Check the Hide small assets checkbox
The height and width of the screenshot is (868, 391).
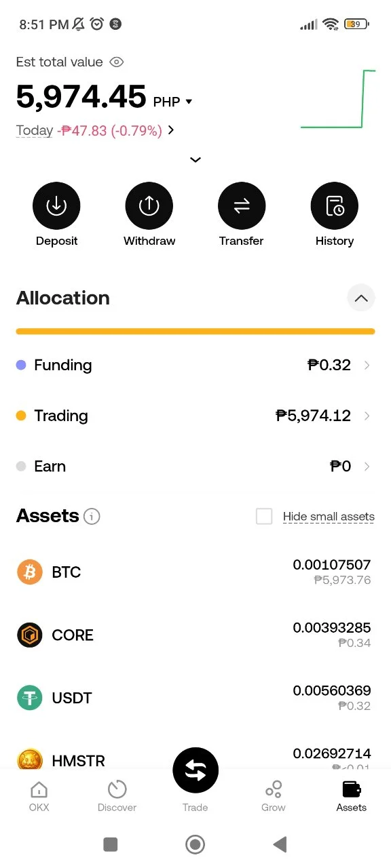click(264, 516)
